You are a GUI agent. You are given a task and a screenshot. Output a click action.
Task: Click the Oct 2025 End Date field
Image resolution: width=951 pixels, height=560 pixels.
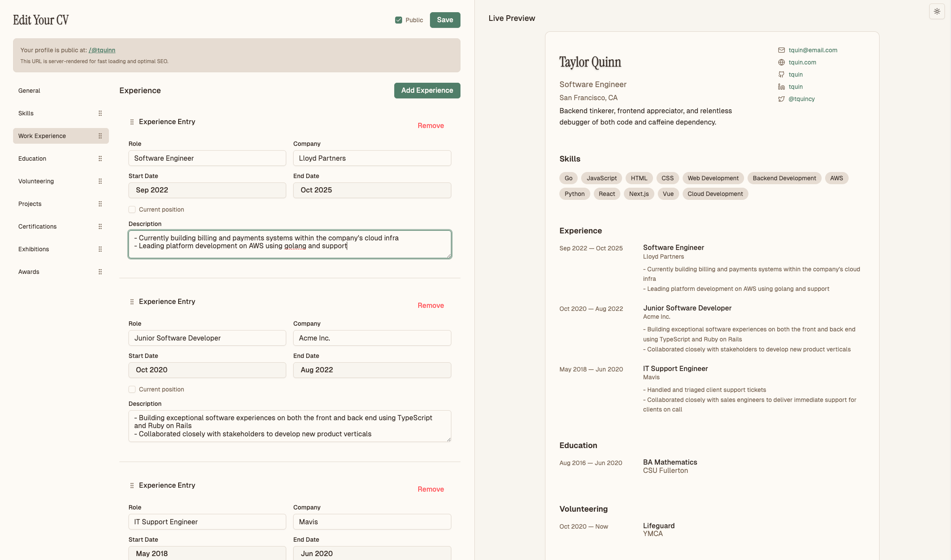tap(372, 190)
